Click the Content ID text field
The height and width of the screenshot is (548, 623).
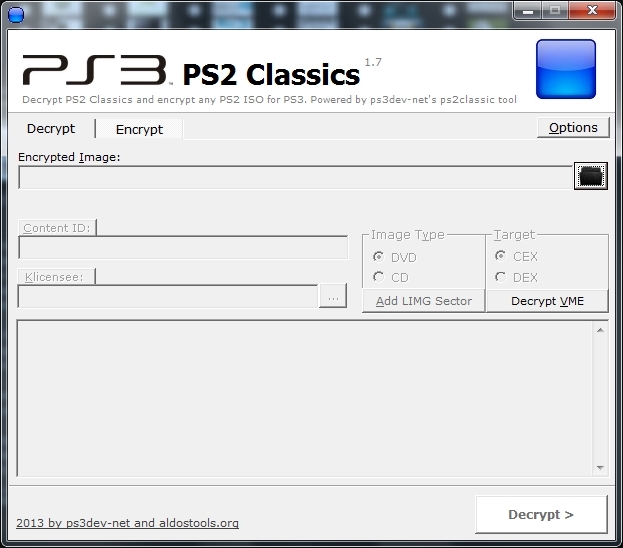(x=183, y=248)
